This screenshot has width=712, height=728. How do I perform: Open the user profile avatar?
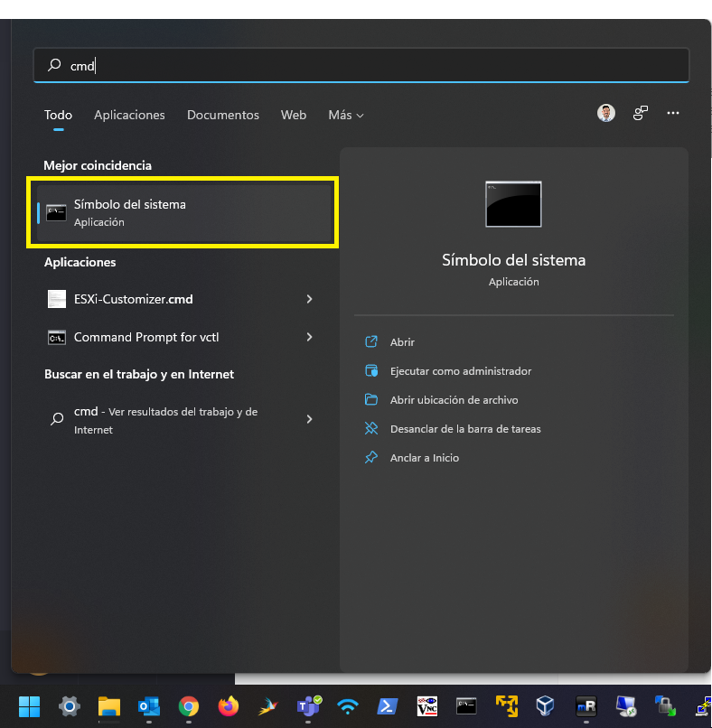coord(606,113)
